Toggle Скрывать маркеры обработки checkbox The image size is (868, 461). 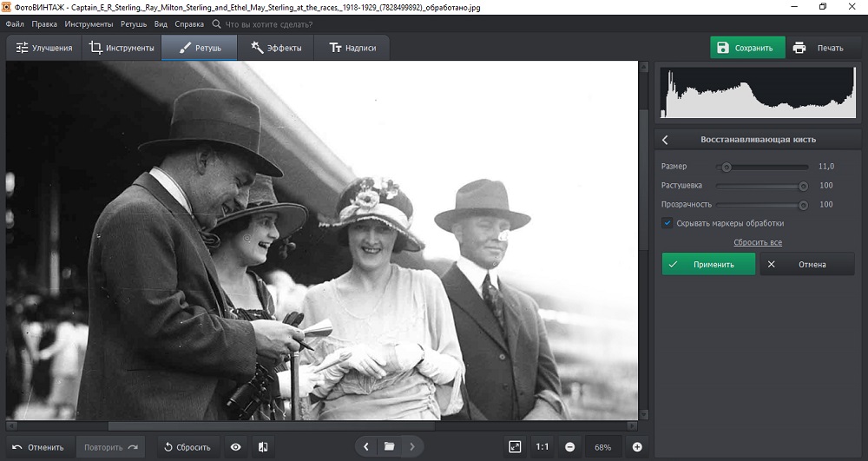[x=667, y=223]
